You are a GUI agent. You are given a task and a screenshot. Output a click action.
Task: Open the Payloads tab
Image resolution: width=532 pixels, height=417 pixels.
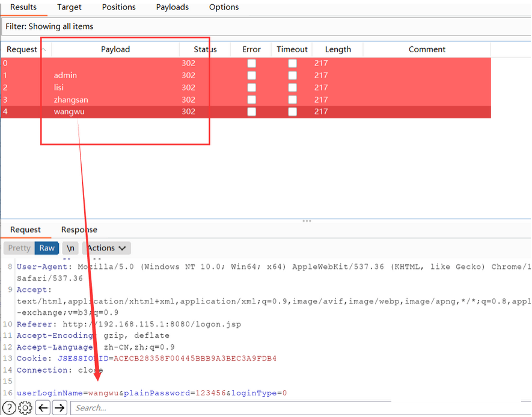coord(173,7)
